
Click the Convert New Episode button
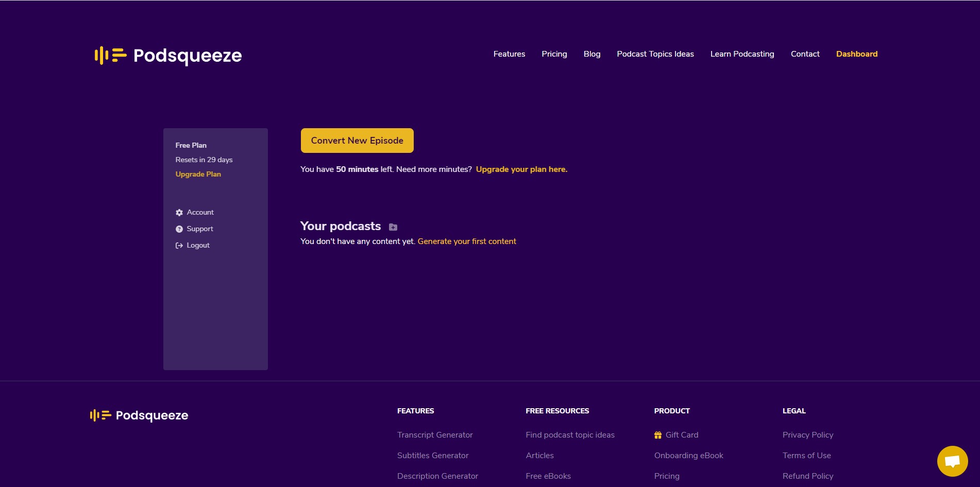357,141
